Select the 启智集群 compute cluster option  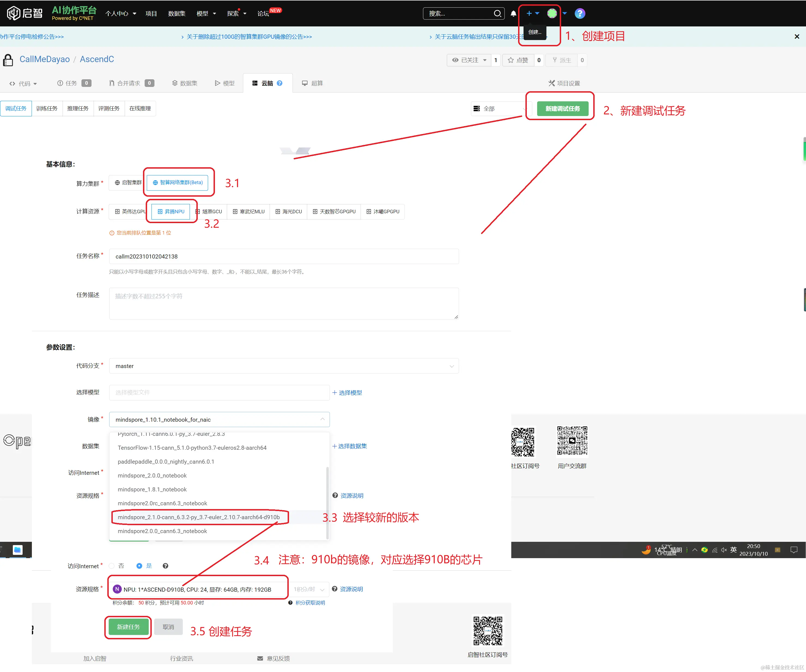(x=128, y=183)
